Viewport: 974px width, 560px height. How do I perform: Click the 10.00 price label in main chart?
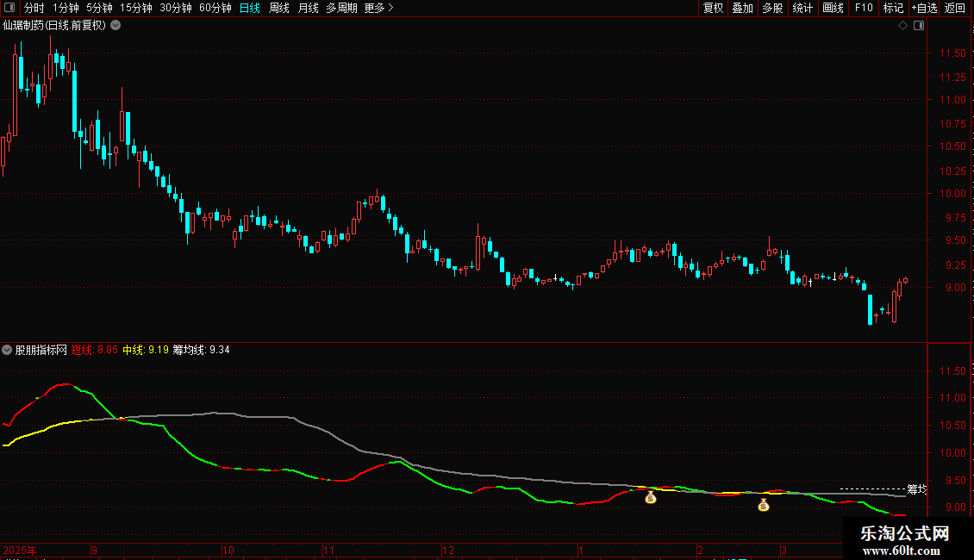pyautogui.click(x=952, y=194)
